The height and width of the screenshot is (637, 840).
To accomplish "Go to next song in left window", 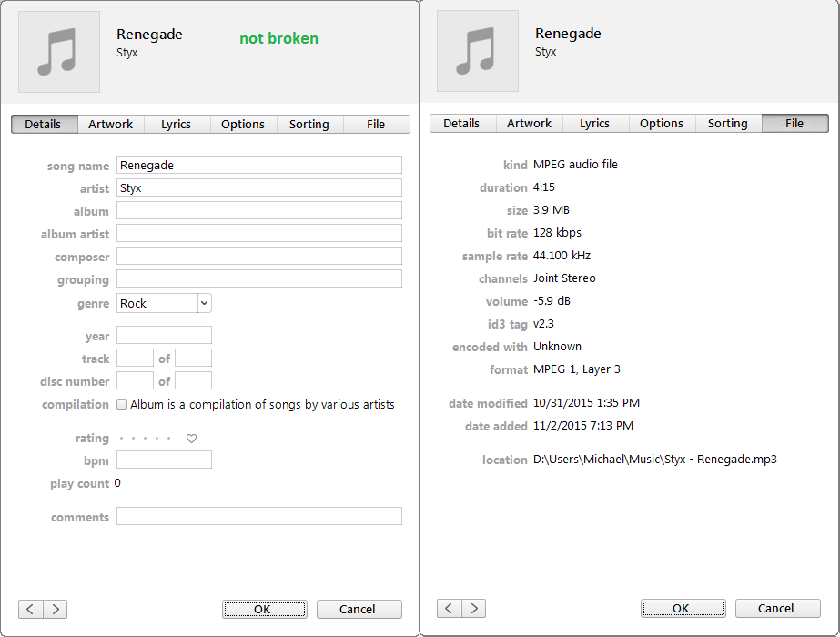I will (x=56, y=609).
